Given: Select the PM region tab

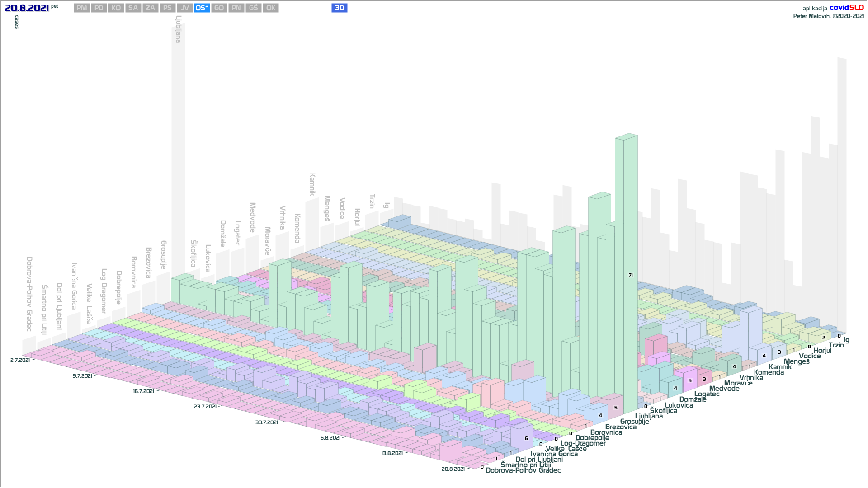Looking at the screenshot, I should [82, 8].
